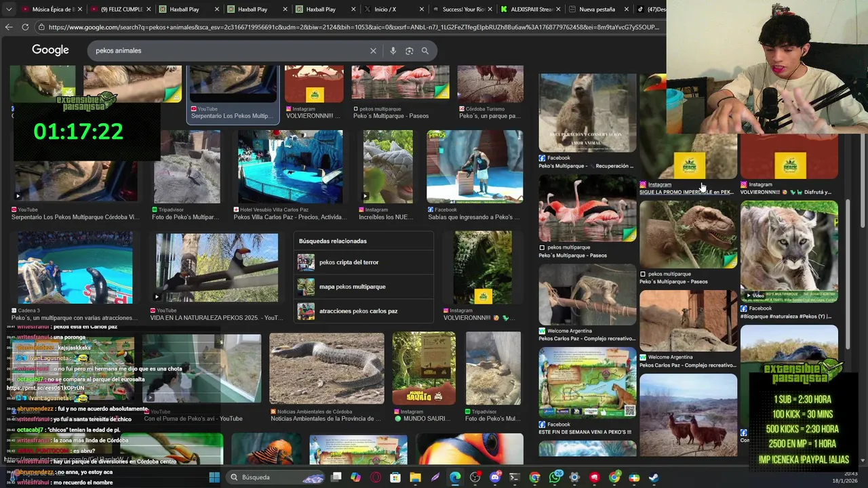Open the Opera browser taskbar icon
The height and width of the screenshot is (488, 868).
point(376,477)
